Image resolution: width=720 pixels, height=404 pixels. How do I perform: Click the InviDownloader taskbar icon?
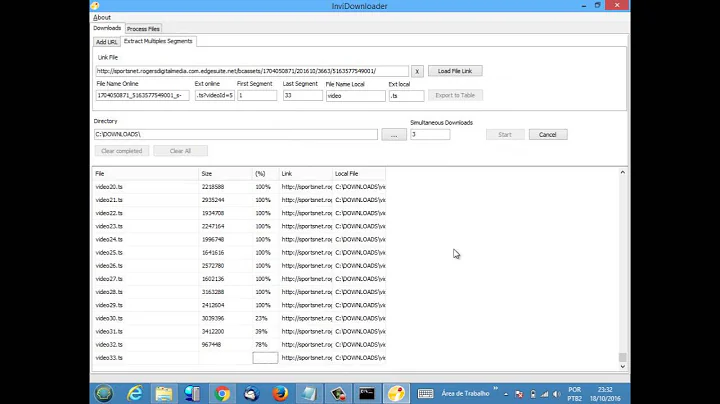tap(396, 393)
